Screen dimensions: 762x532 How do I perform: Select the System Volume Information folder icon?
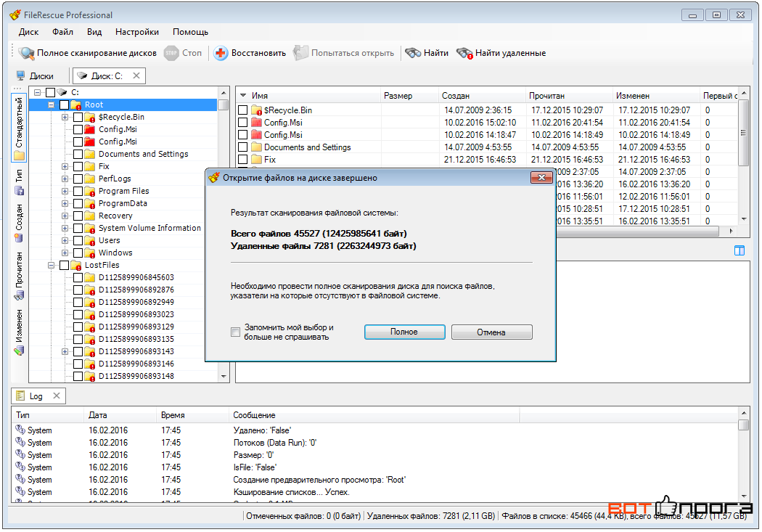pos(89,229)
